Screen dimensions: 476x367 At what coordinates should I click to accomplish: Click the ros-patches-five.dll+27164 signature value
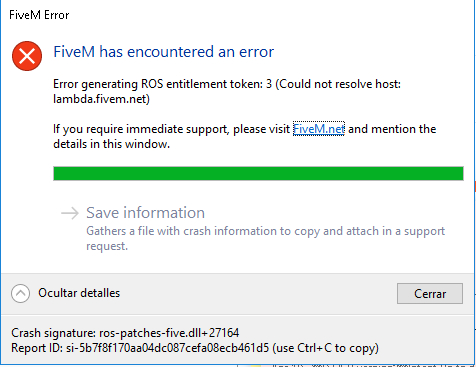169,333
